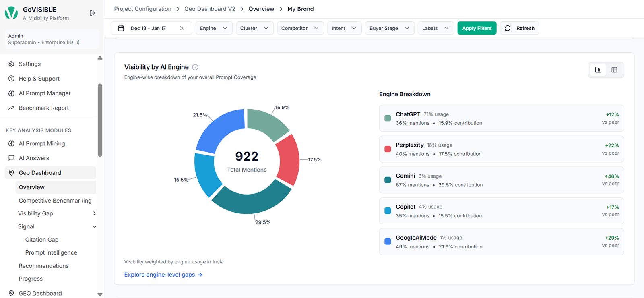
Task: Go to Geo Dashboard V2 breadcrumb
Action: [x=210, y=9]
